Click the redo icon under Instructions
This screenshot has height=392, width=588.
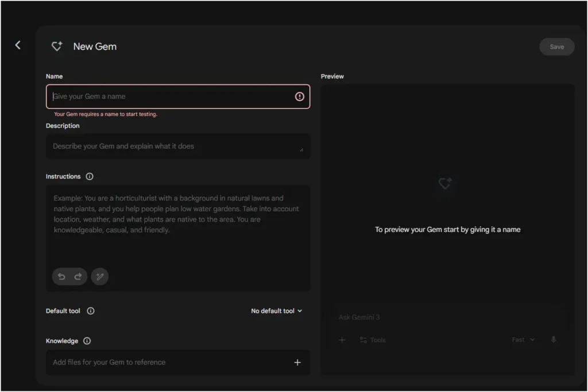click(78, 276)
